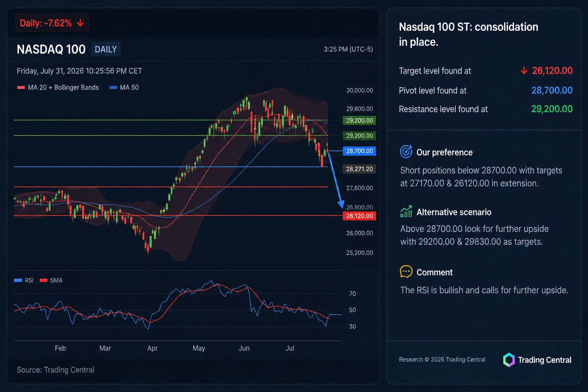
Task: Click the blue RSI legend color swatch
Action: click(x=18, y=280)
